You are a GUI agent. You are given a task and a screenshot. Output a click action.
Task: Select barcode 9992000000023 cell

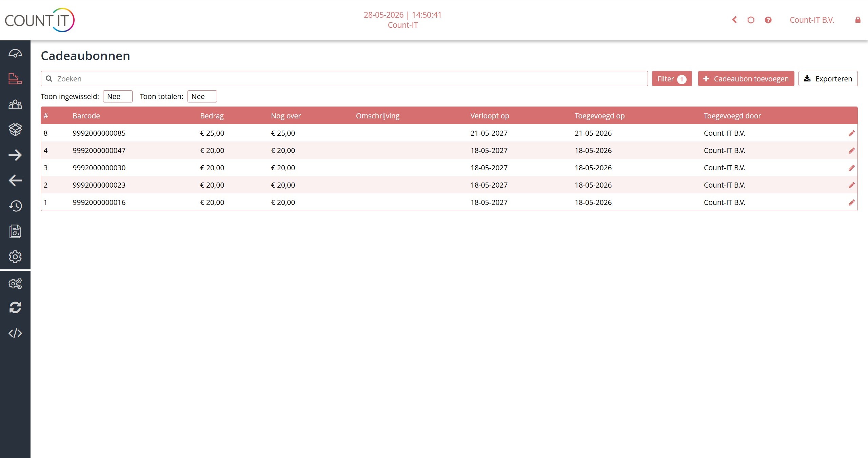(x=99, y=185)
